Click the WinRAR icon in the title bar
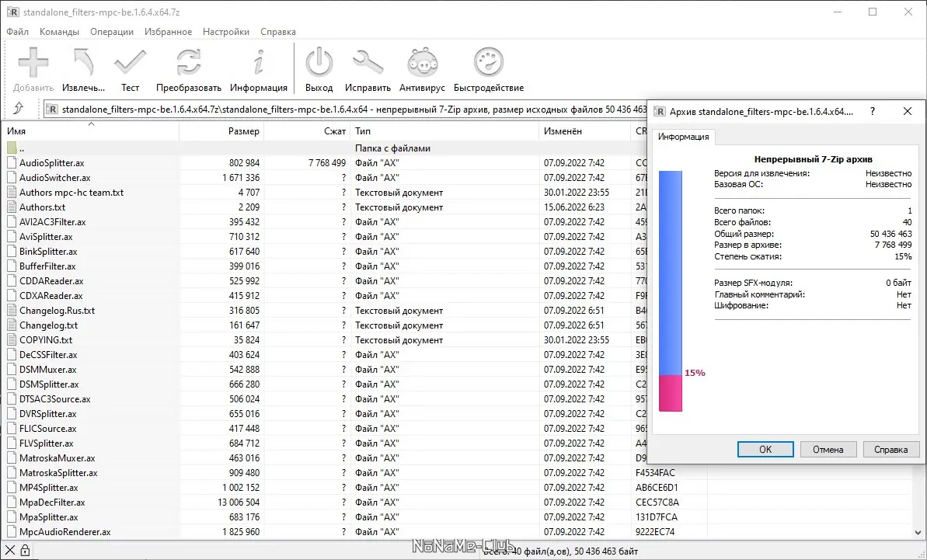Image resolution: width=927 pixels, height=560 pixels. click(x=12, y=12)
